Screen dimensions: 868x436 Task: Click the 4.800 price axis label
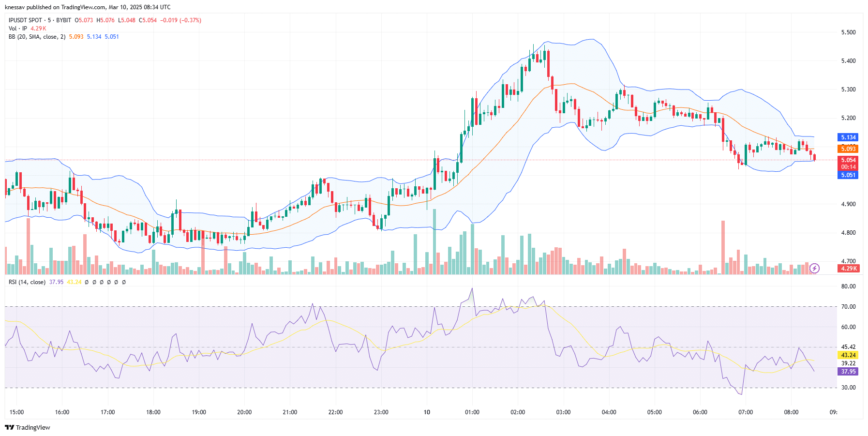click(x=848, y=233)
